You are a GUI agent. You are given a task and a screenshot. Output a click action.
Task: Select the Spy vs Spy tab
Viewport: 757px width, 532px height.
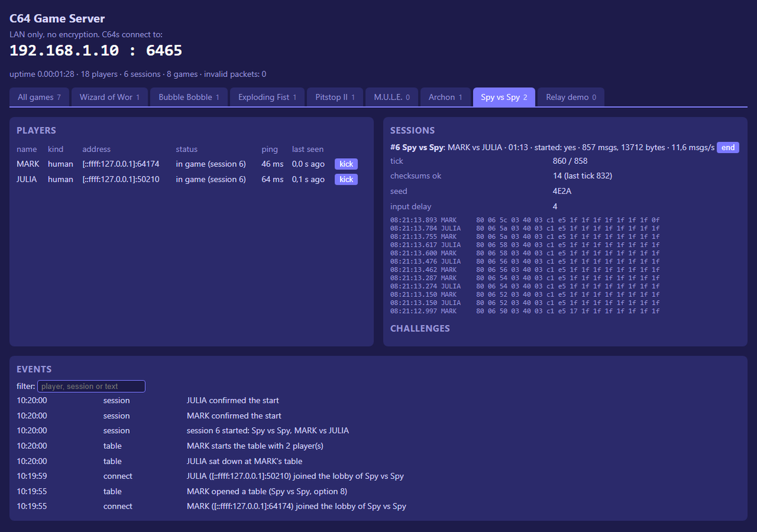[x=504, y=97]
